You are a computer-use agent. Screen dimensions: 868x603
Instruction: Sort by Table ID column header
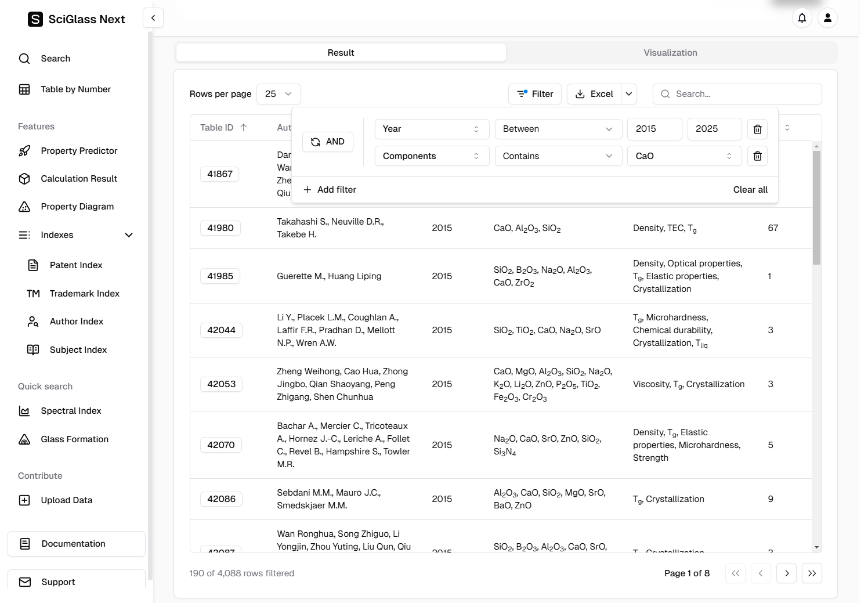(223, 128)
